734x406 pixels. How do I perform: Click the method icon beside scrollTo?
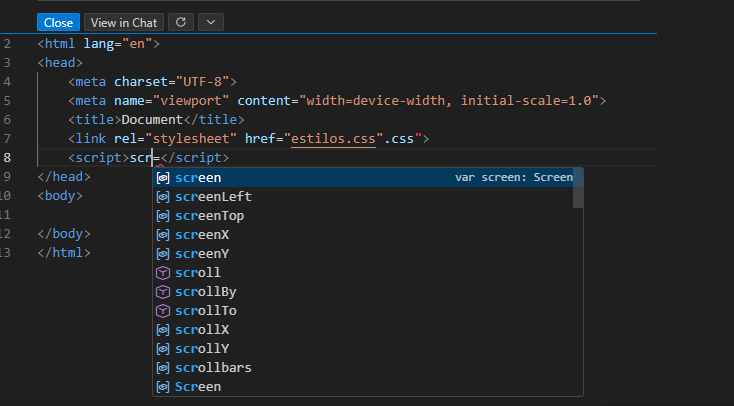164,311
